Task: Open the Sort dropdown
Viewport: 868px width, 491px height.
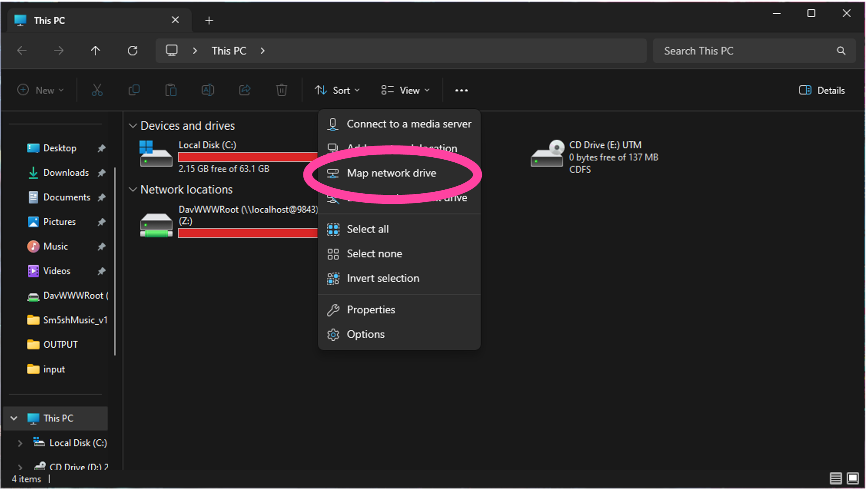Action: (x=337, y=90)
